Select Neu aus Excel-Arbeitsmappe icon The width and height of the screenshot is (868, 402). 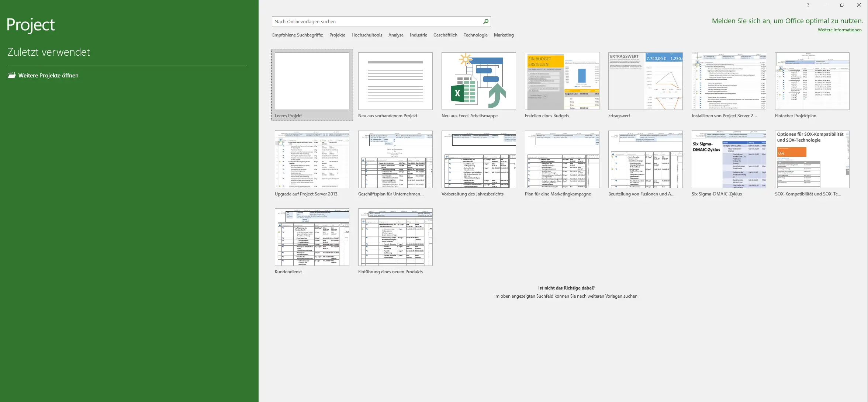tap(478, 81)
